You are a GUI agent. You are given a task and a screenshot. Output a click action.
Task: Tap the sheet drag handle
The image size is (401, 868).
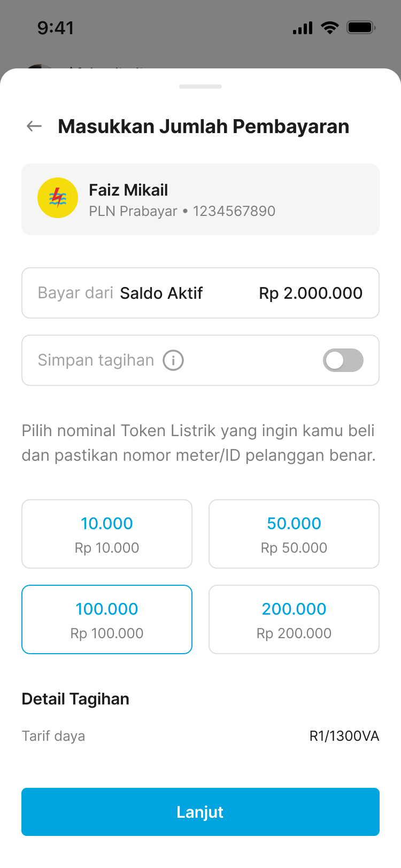[x=200, y=87]
